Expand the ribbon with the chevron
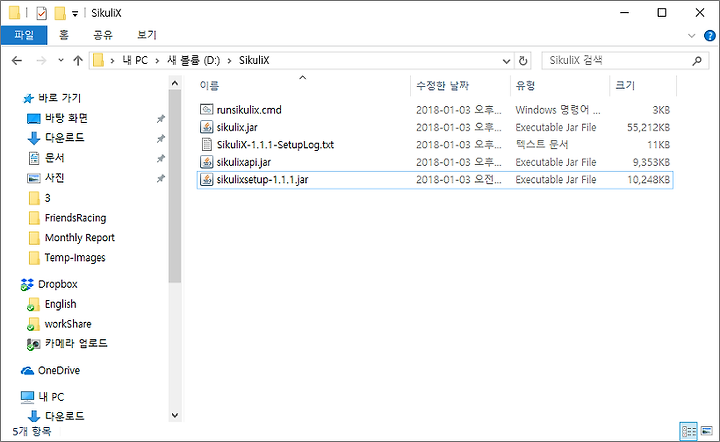Viewport: 720px width, 442px height. 692,35
